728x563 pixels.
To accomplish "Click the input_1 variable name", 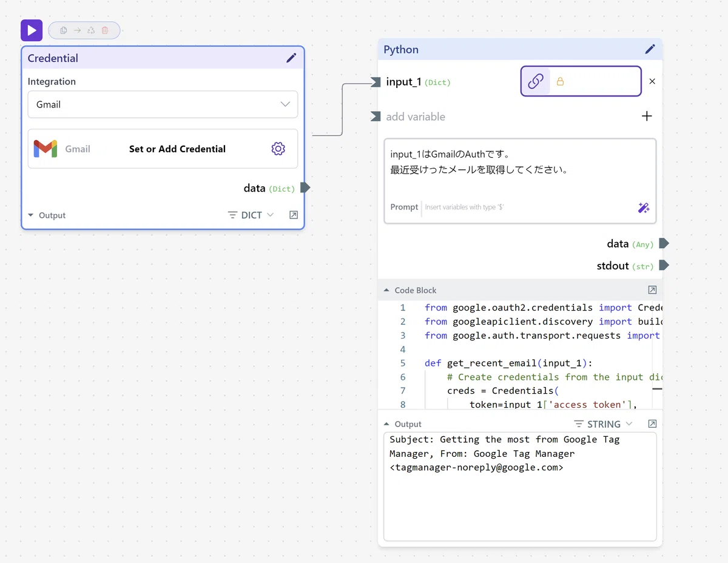I will click(x=403, y=82).
